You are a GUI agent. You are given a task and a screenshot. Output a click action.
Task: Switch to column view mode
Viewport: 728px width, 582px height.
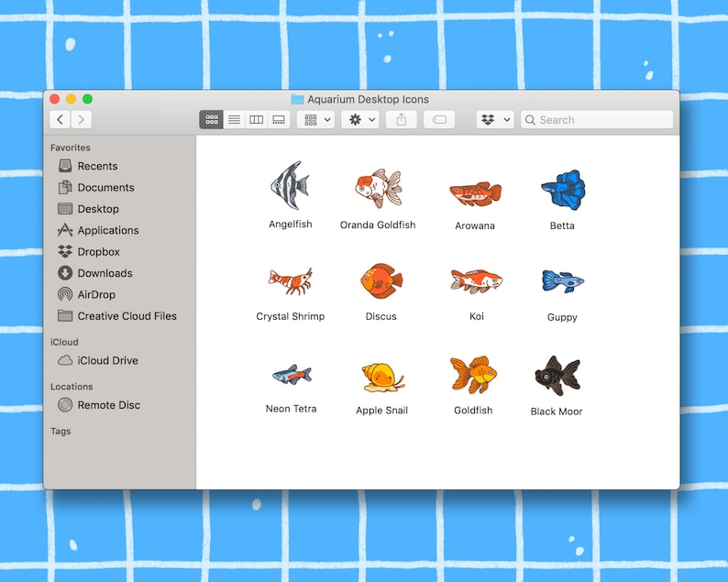point(257,120)
